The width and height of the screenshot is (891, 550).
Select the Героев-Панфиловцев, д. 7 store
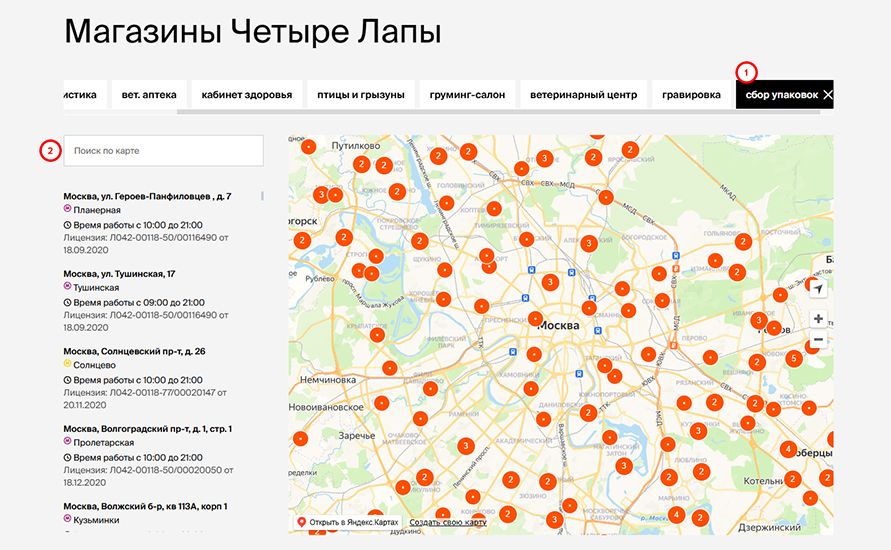147,196
